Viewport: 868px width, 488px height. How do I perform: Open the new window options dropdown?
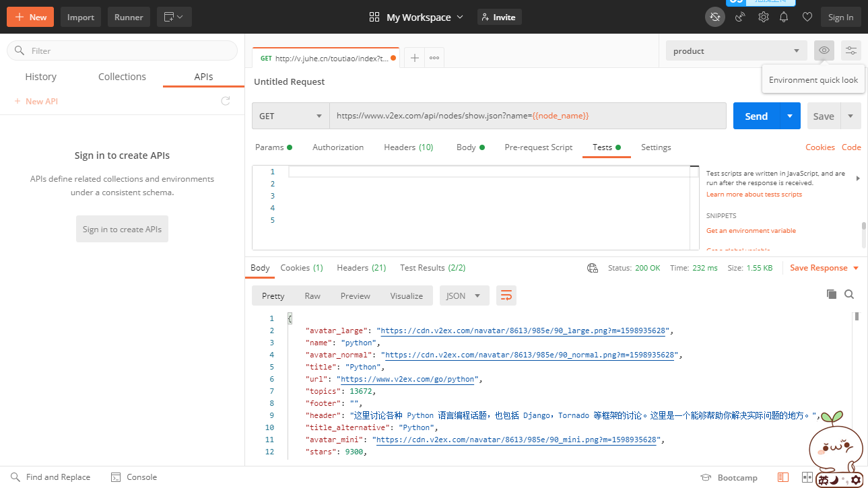point(174,17)
